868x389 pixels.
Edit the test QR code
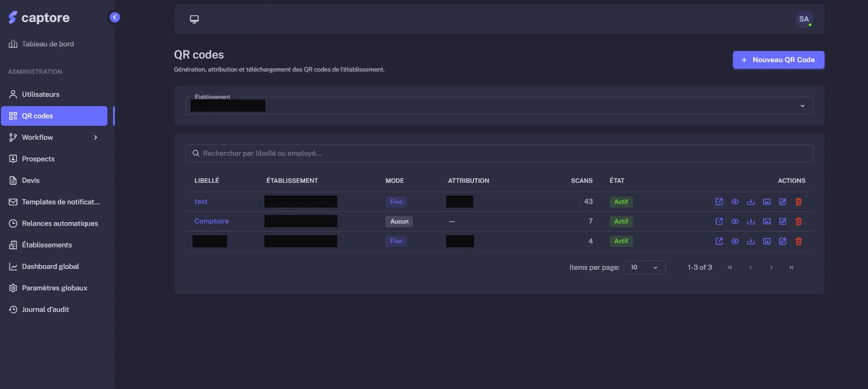tap(783, 202)
